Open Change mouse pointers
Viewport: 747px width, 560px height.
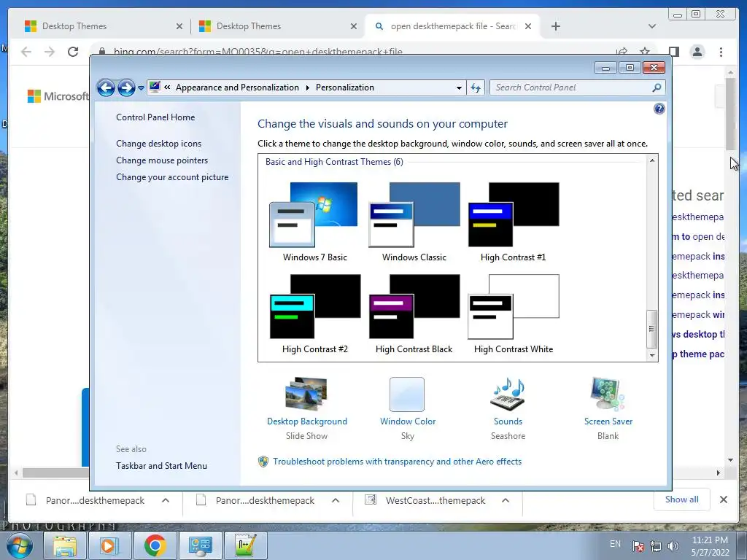162,160
